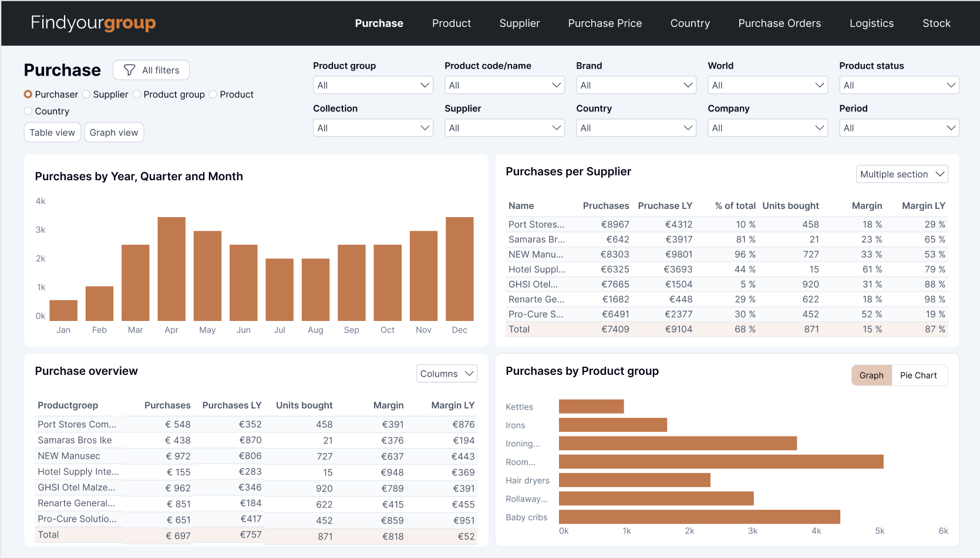Open the Collection filter dropdown

point(373,128)
